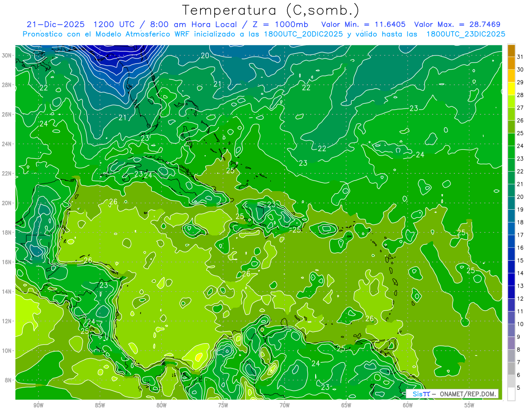The image size is (532, 411).
Task: Click the '16N' latitude axis label
Action: [x=8, y=262]
